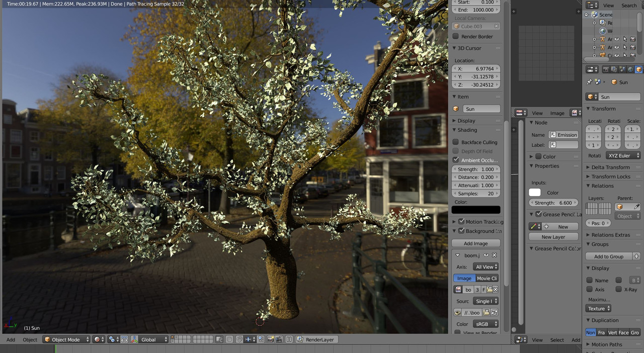The height and width of the screenshot is (353, 644).
Task: Open the Texture maximum draw type dropdown
Action: click(x=599, y=309)
